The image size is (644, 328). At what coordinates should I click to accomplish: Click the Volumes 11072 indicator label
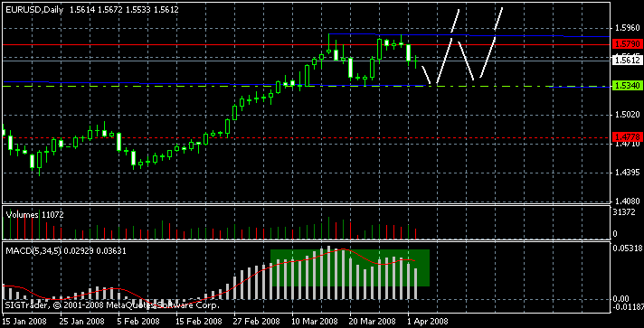click(34, 214)
